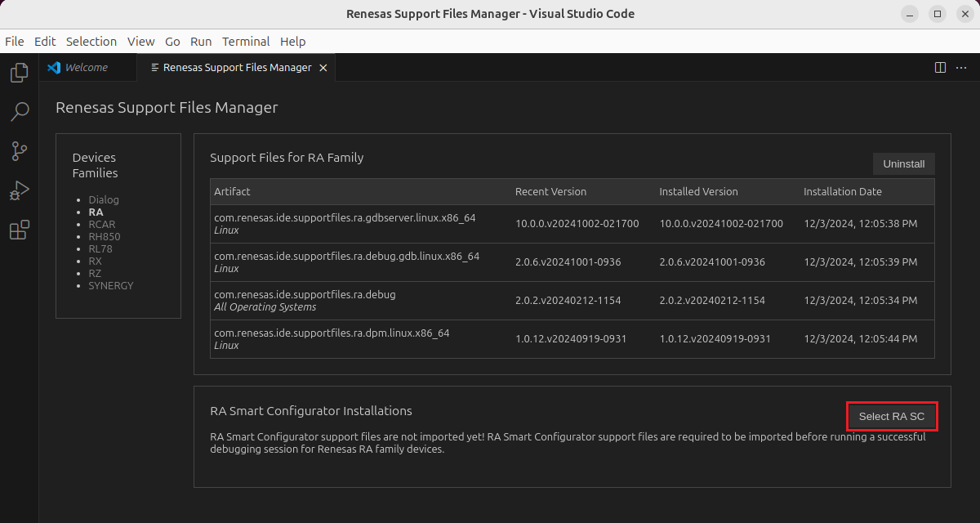Select the Dialog device family
The image size is (980, 523).
[x=104, y=199]
